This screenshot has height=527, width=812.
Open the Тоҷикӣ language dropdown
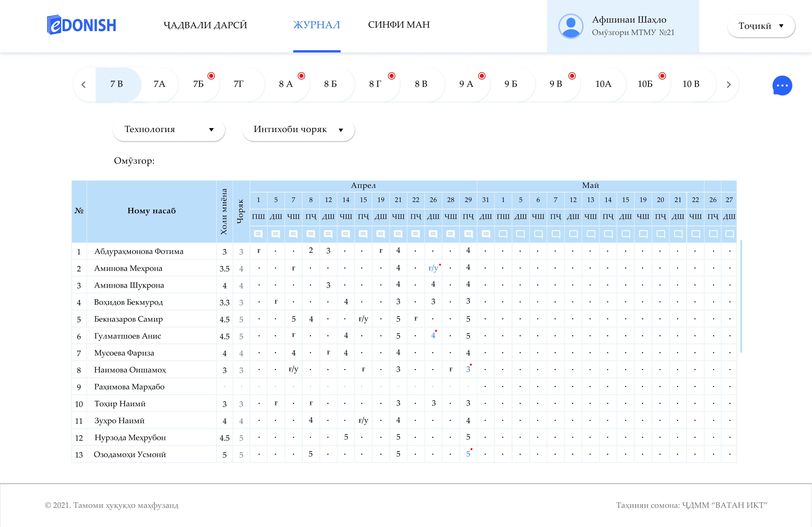point(760,26)
